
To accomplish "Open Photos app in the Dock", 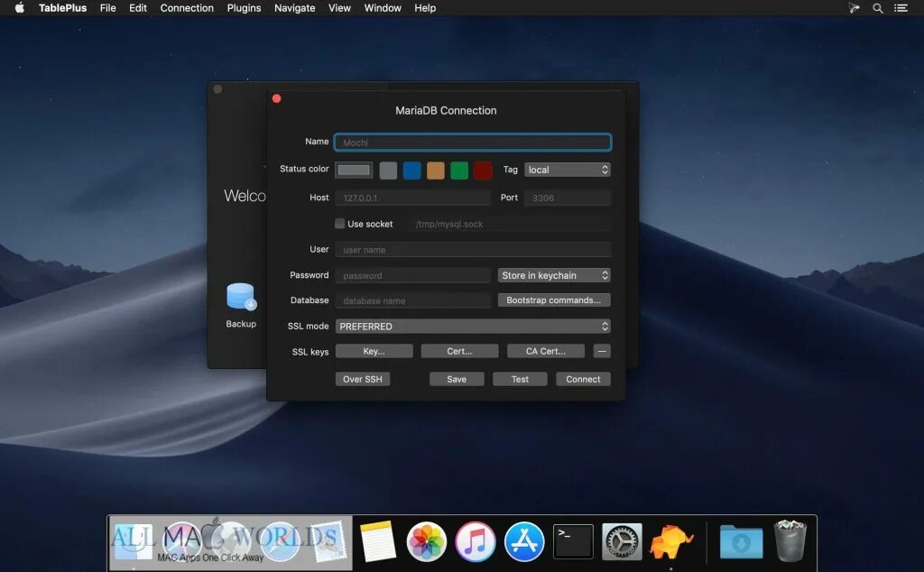I will tap(426, 540).
